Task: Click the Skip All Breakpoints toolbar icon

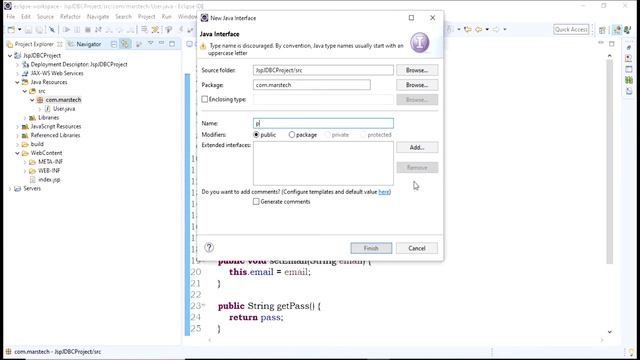Action: 52,29
